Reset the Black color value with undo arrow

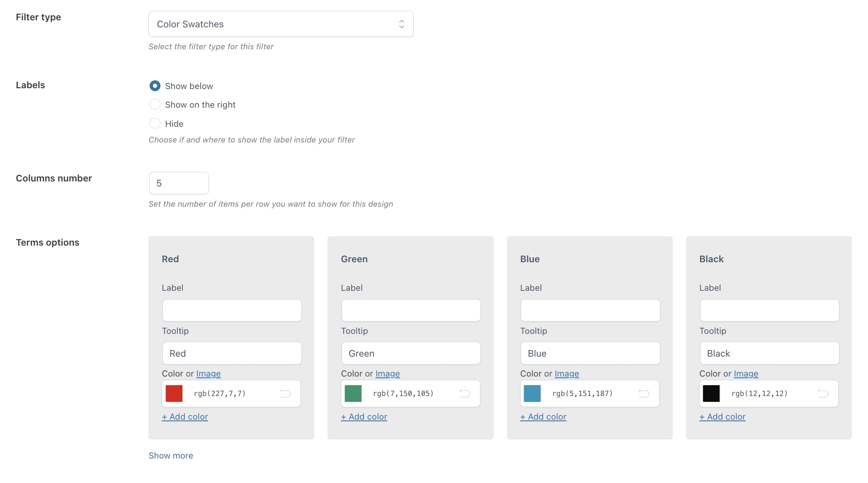823,393
